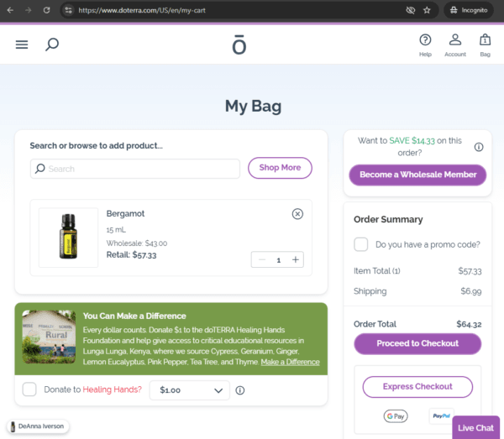This screenshot has width=504, height=439.
Task: Remove Bergamot from the bag
Action: (x=297, y=214)
